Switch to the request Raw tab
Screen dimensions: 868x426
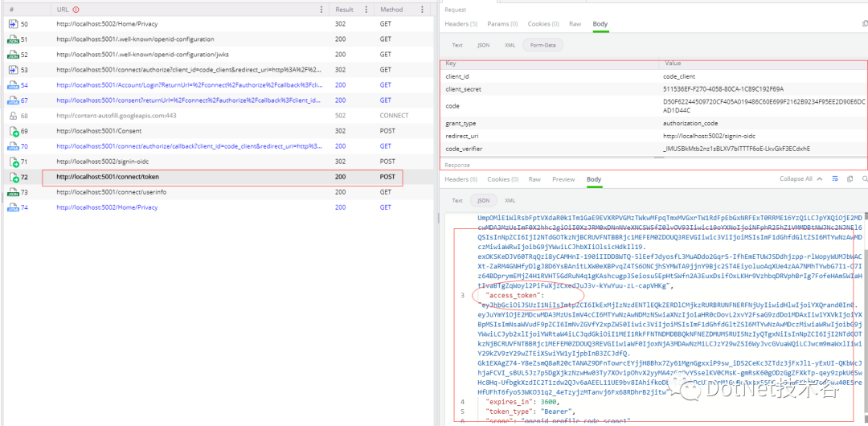tap(575, 24)
